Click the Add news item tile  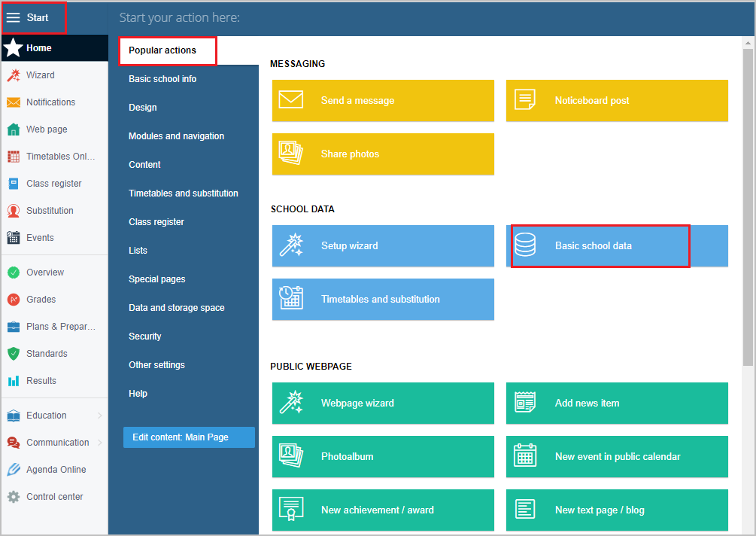617,403
